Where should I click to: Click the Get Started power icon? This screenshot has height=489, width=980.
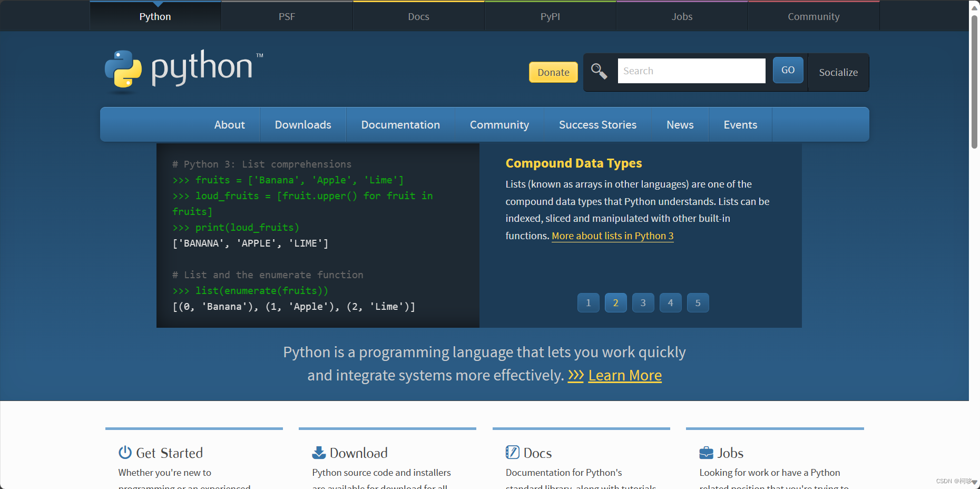point(125,452)
